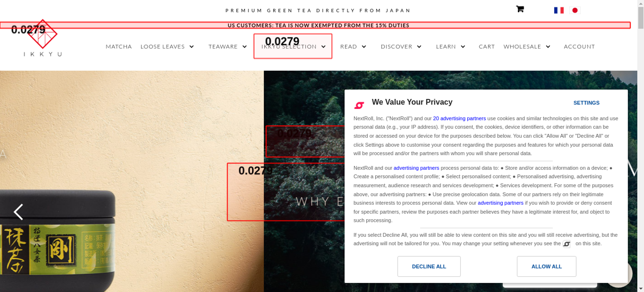The image size is (644, 292).
Task: Open the Cart menu link
Action: coord(487,47)
